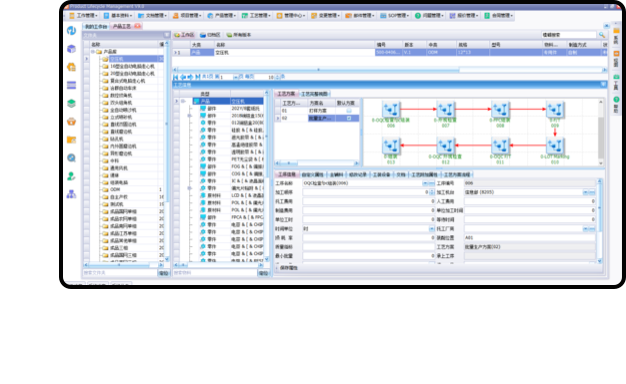
Task: Open 托工厂商 dropdown arrow
Action: (x=585, y=229)
